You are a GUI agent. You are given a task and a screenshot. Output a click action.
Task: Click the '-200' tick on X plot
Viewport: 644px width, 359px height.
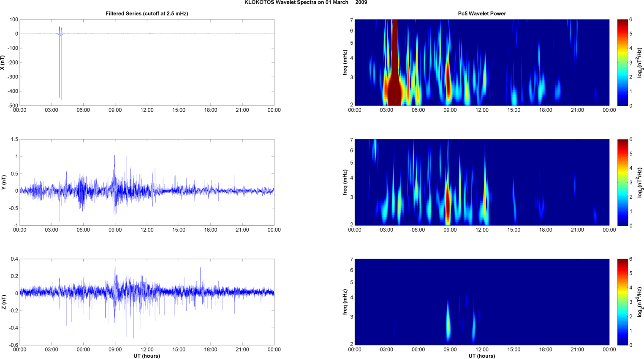[x=13, y=62]
